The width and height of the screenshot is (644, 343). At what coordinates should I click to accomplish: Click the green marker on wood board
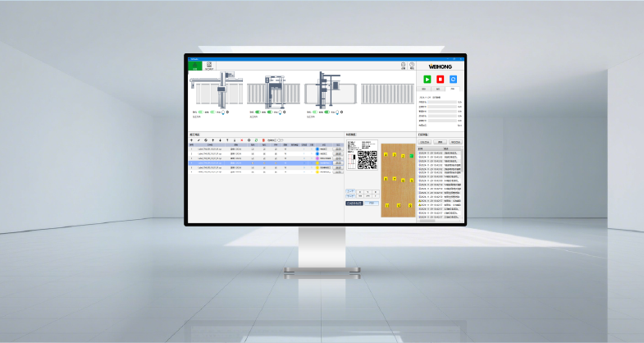point(412,155)
